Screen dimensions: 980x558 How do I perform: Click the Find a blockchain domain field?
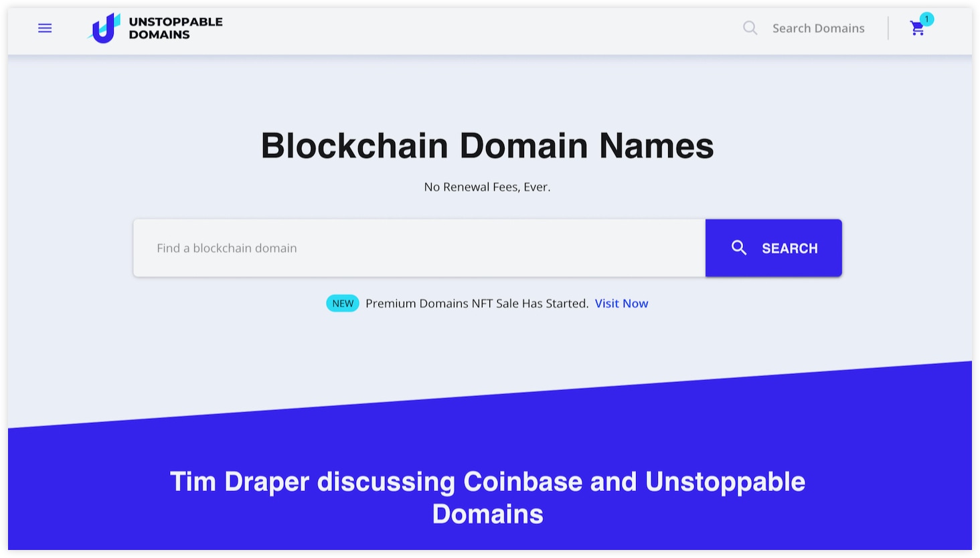coord(419,248)
